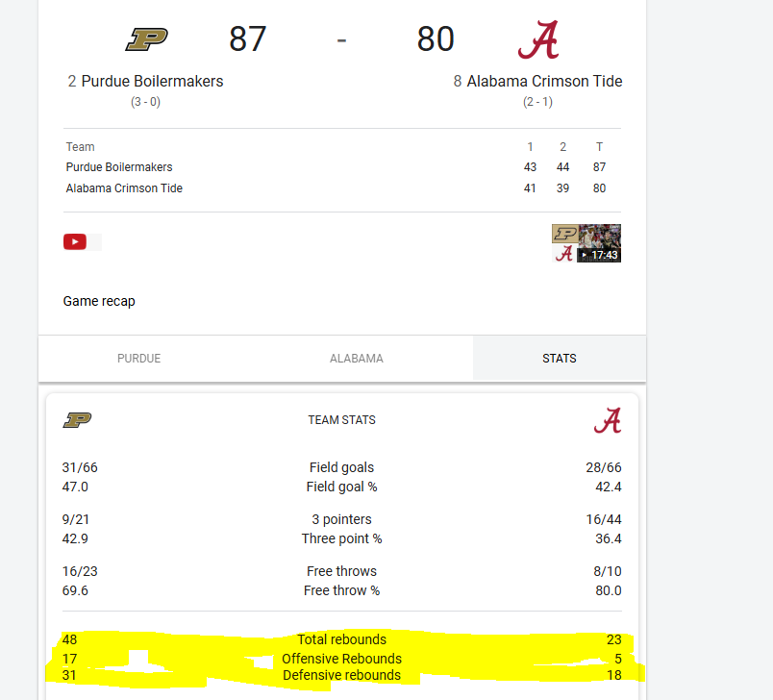Viewport: 773px width, 700px height.
Task: Open the Alabama Crimson Tide team name link
Action: [544, 81]
